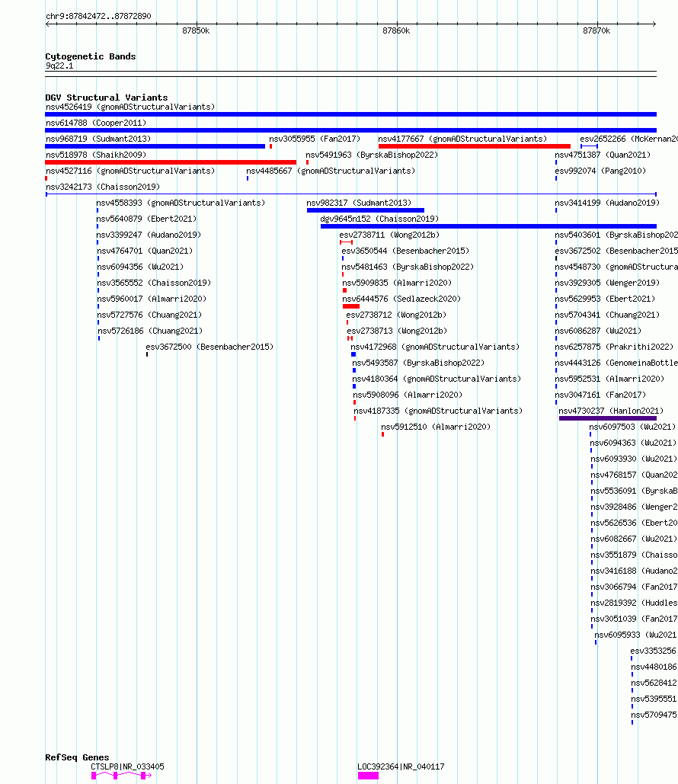The height and width of the screenshot is (784, 678).
Task: Click the magenta LOC392364|NR_040117 gene block
Action: coord(369,776)
